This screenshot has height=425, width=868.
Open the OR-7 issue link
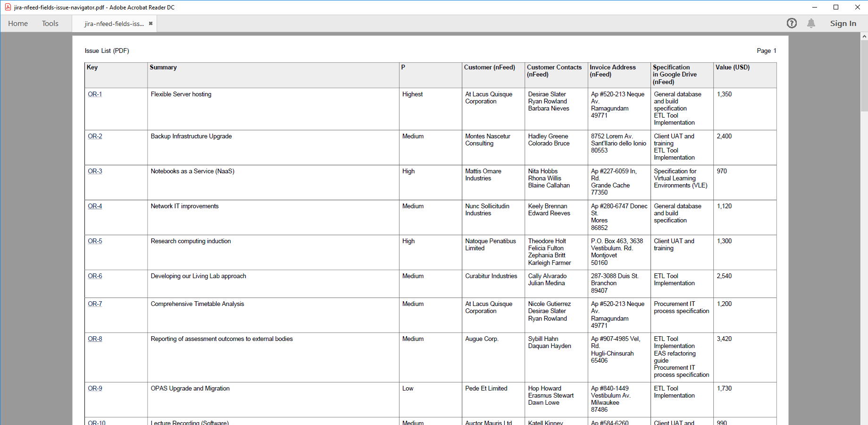coord(95,304)
